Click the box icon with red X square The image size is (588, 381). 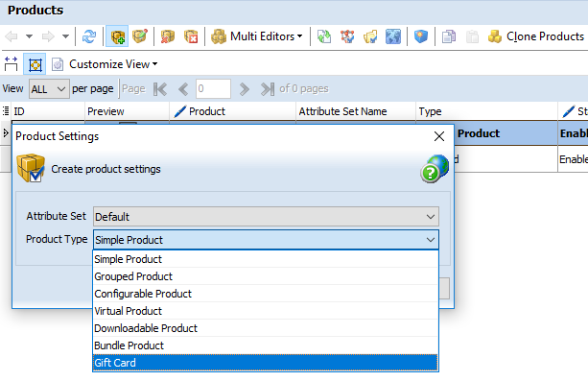coord(191,36)
